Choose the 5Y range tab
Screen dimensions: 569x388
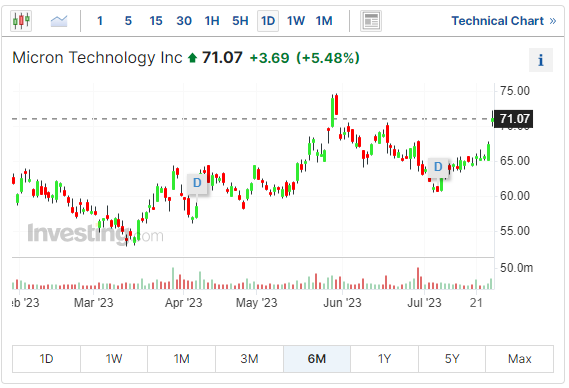pyautogui.click(x=452, y=359)
